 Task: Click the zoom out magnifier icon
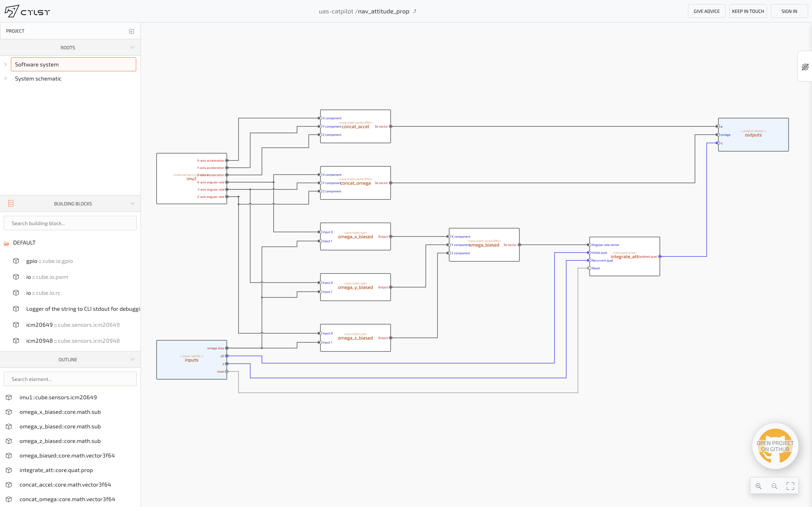[774, 486]
